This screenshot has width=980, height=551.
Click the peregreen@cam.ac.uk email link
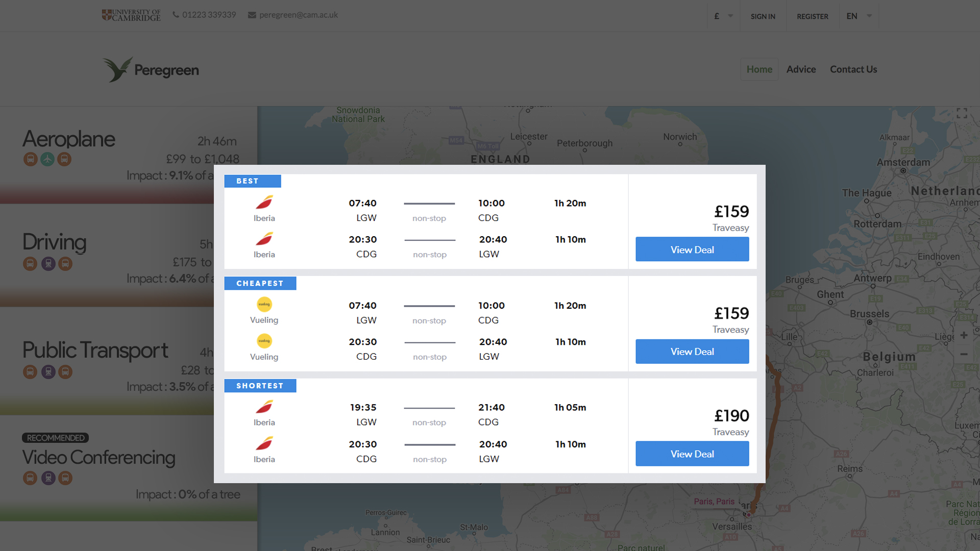[x=298, y=15]
